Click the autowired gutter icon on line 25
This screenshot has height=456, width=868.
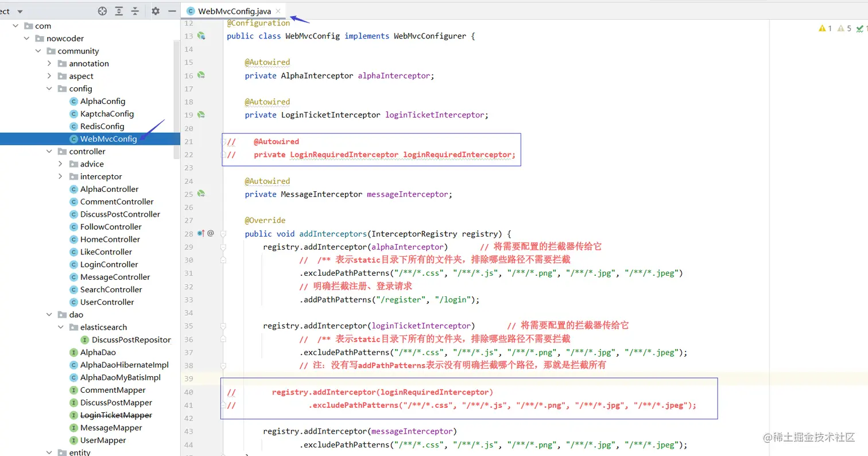pyautogui.click(x=201, y=194)
